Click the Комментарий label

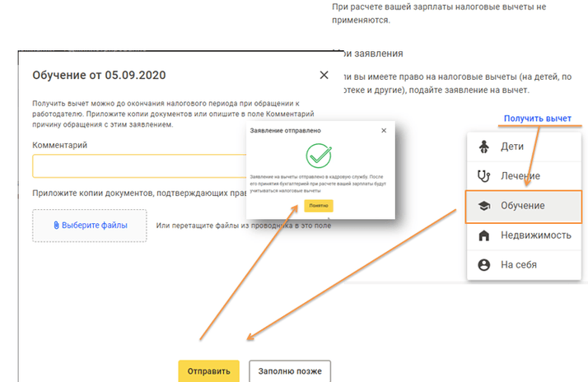pyautogui.click(x=59, y=145)
